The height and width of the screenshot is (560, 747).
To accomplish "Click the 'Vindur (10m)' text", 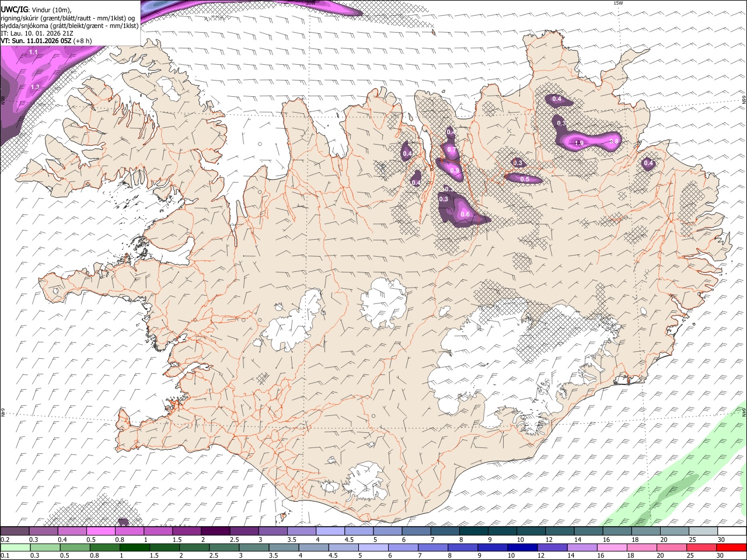I will 51,10.
